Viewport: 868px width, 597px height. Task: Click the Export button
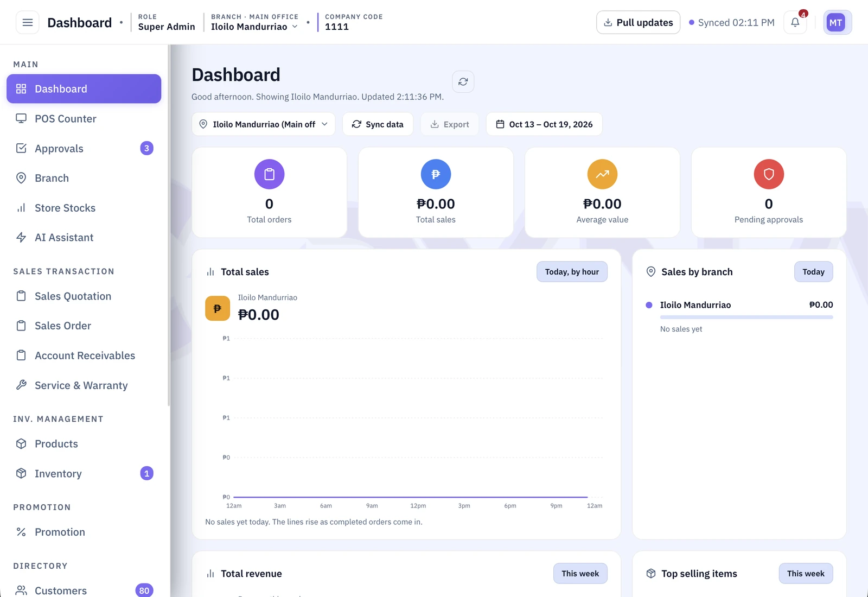pyautogui.click(x=450, y=124)
